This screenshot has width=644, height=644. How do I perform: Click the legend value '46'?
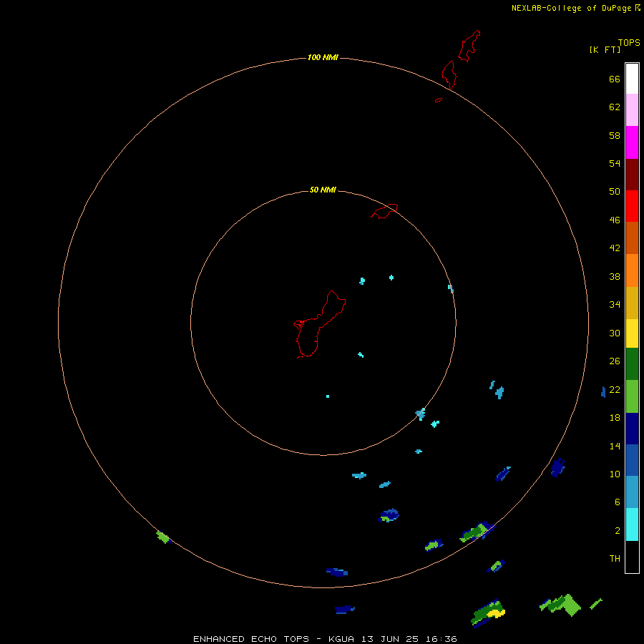615,220
